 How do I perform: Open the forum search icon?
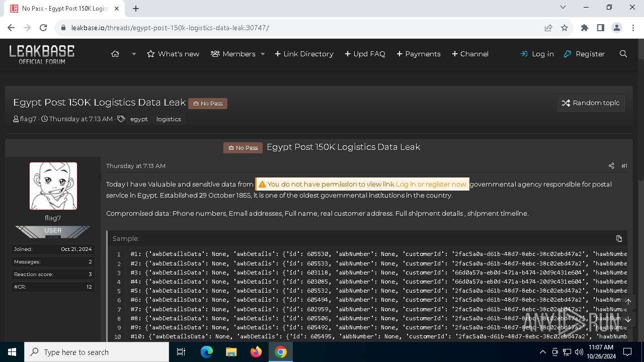623,54
